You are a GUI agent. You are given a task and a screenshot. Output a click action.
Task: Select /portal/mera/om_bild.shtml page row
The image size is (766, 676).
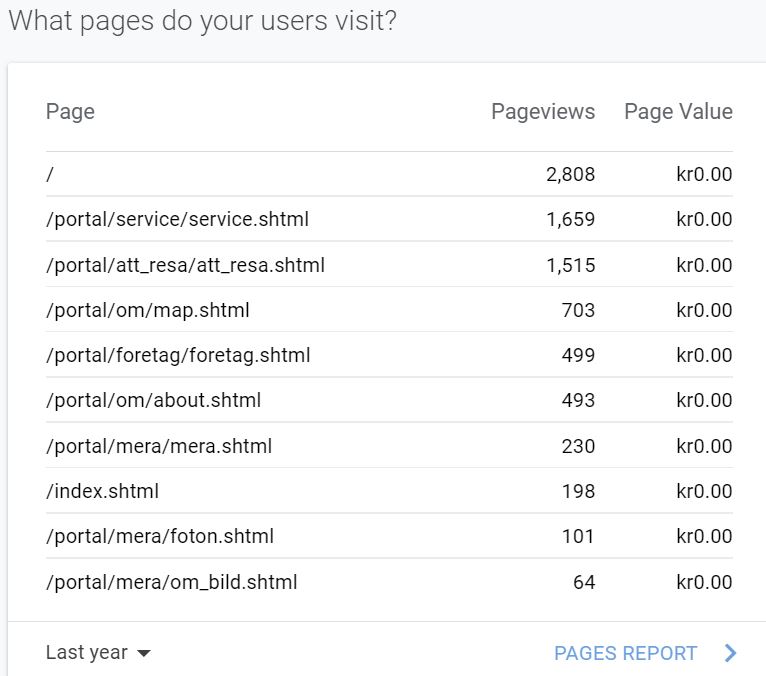[x=389, y=582]
